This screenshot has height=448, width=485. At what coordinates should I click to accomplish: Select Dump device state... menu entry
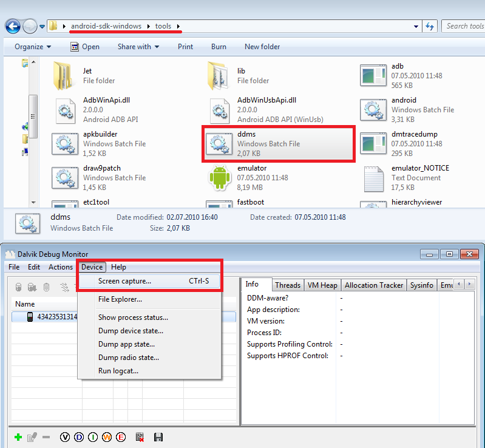pos(149,331)
